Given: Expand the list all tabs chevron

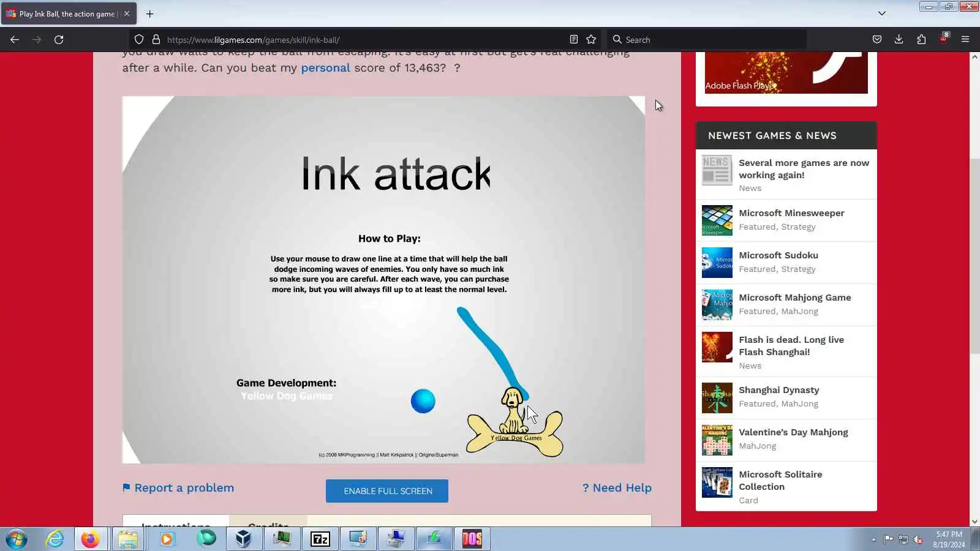Looking at the screenshot, I should [882, 13].
